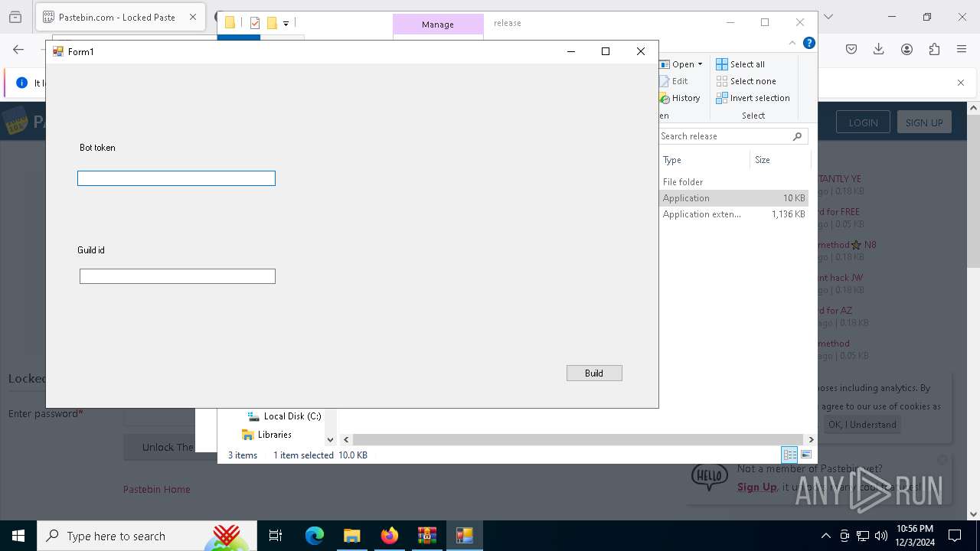Click the Build button in Form1

click(594, 373)
